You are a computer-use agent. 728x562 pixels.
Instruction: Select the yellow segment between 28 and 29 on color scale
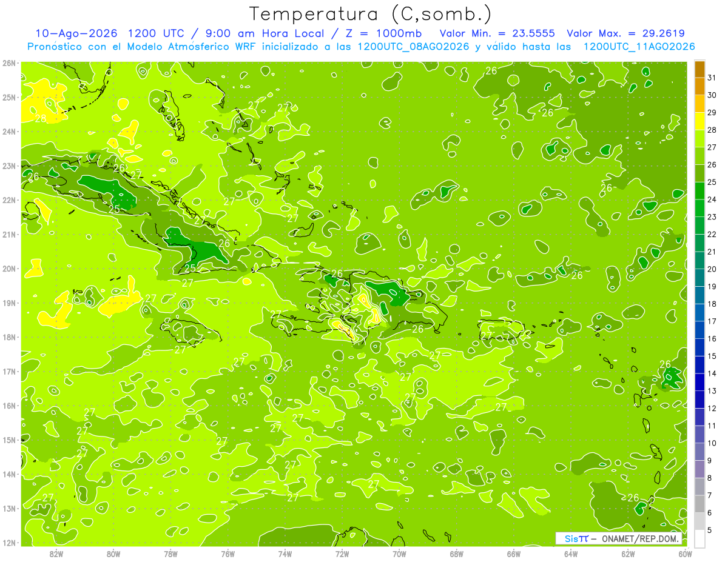click(x=699, y=121)
